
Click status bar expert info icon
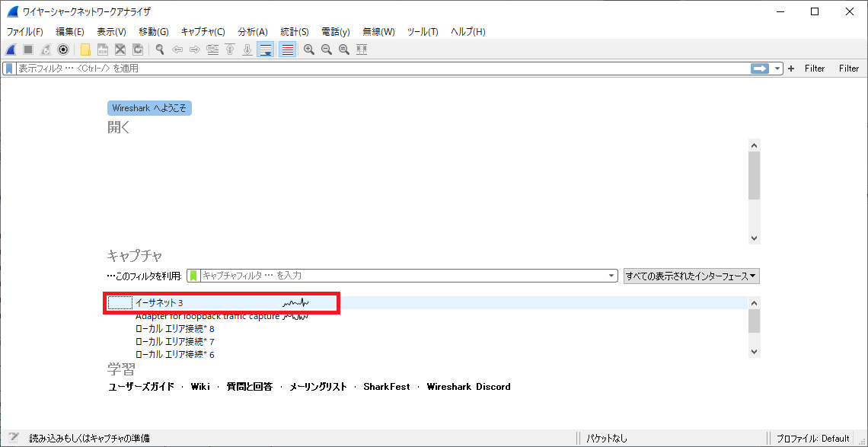point(13,438)
